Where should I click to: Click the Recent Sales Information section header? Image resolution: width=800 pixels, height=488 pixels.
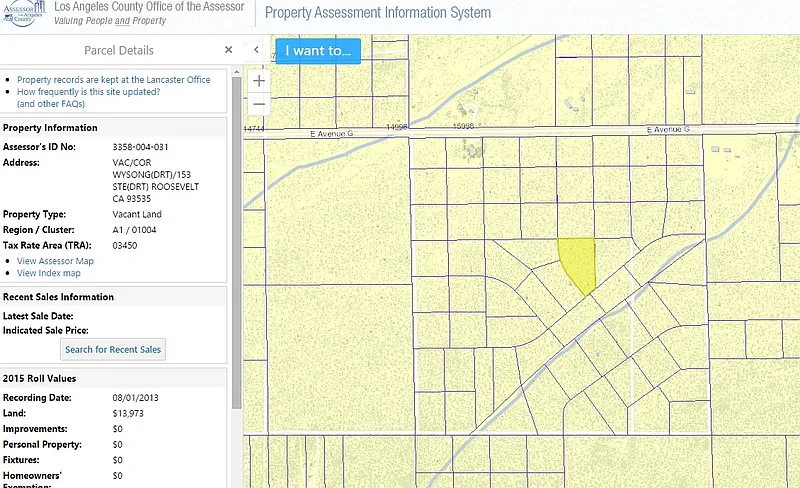point(58,297)
